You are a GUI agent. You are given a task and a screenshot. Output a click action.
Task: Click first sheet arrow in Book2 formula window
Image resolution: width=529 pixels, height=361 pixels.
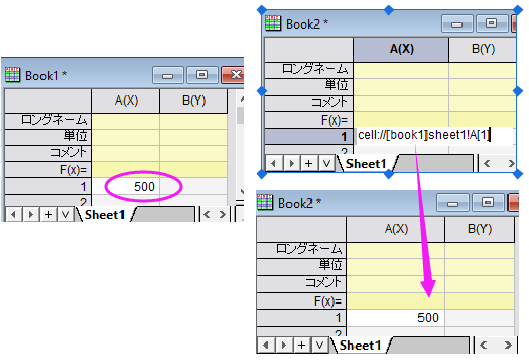(274, 163)
